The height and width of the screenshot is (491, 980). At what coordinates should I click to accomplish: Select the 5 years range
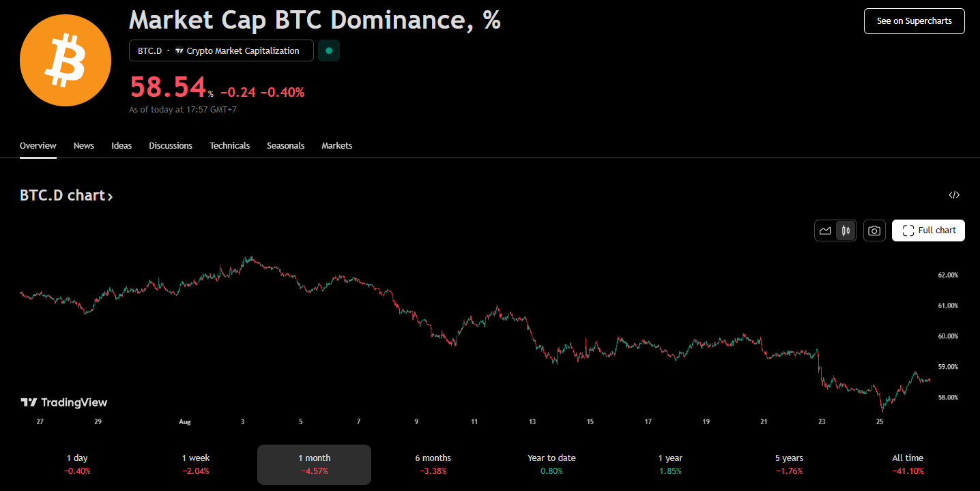789,464
